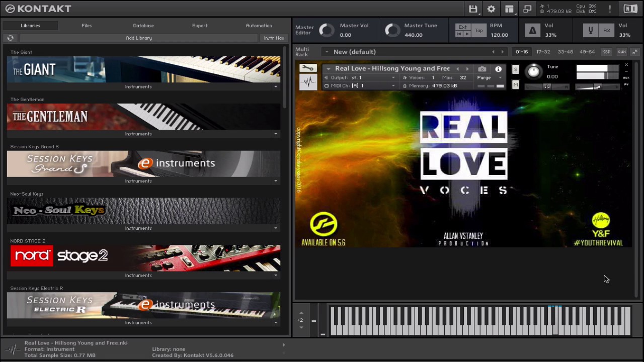Click transport rewind-to-start button
644x362 pixels.
click(459, 34)
